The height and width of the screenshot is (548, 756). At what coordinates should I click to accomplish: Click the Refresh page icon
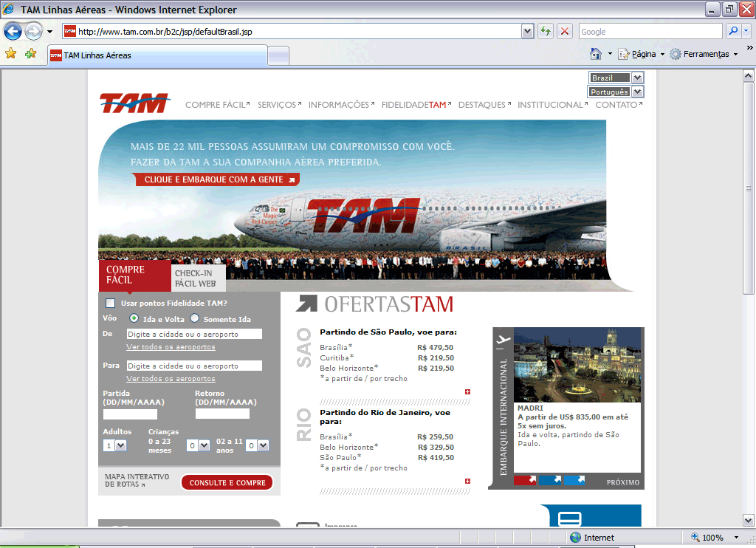point(546,31)
